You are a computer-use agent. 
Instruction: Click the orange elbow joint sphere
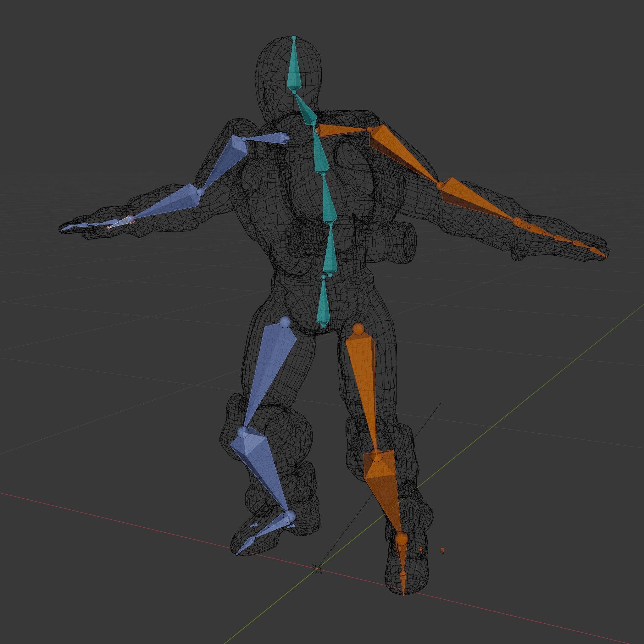click(441, 186)
